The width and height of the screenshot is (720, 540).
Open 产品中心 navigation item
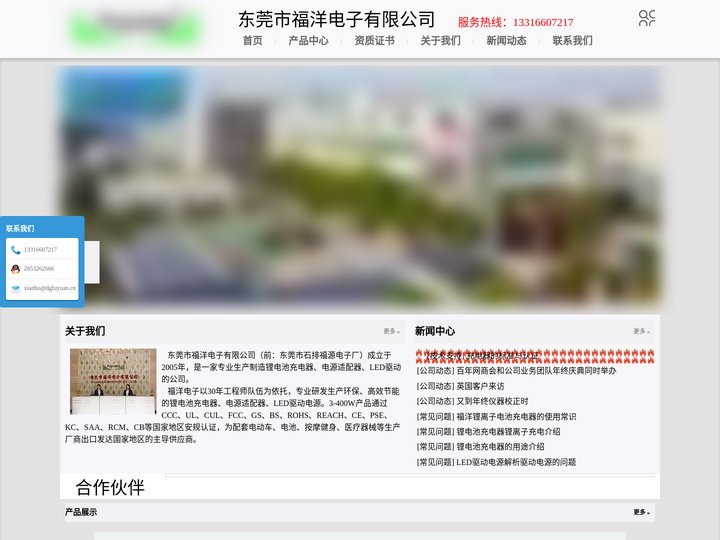tap(308, 41)
